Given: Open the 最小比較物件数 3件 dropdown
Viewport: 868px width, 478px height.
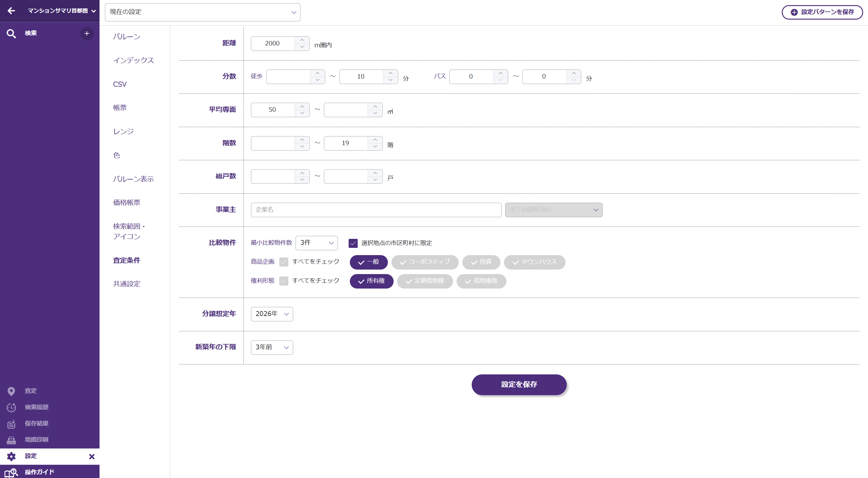Looking at the screenshot, I should point(316,243).
